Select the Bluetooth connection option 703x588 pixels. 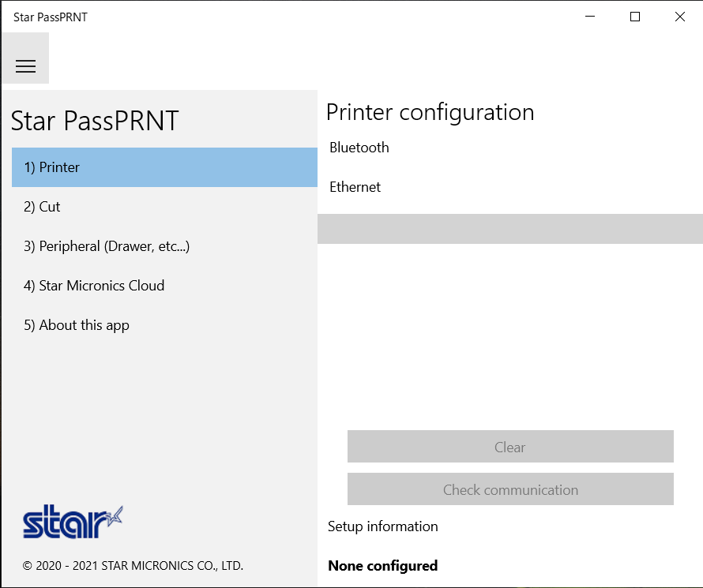point(359,148)
